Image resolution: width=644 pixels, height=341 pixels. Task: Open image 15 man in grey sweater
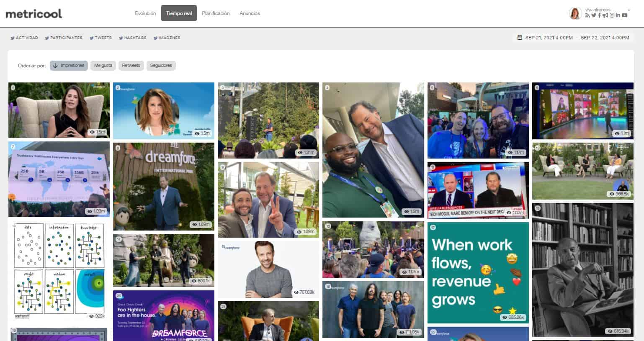[268, 269]
